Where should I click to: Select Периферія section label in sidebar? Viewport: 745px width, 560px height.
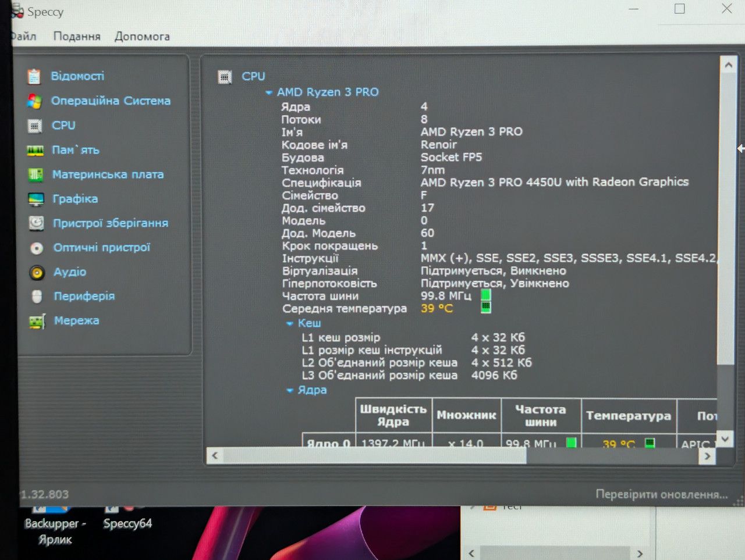click(x=84, y=296)
